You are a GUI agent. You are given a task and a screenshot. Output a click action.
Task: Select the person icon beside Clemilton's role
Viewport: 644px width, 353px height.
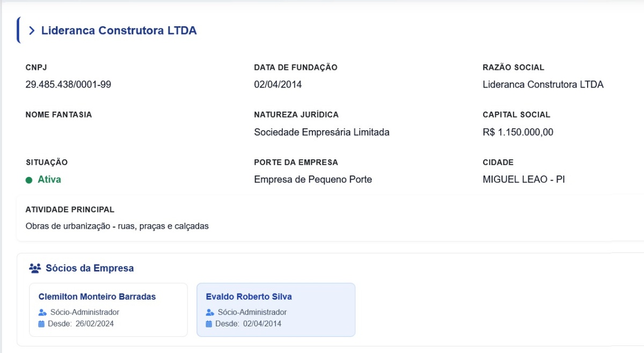coord(42,312)
